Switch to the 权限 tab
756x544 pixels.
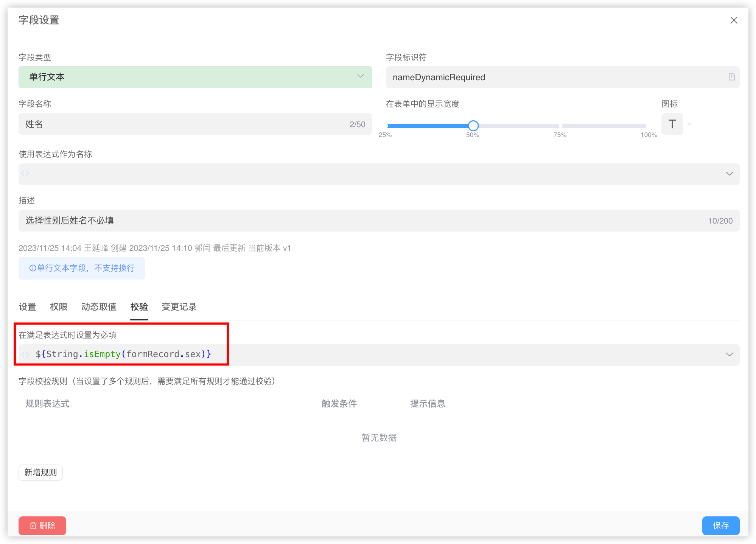59,307
